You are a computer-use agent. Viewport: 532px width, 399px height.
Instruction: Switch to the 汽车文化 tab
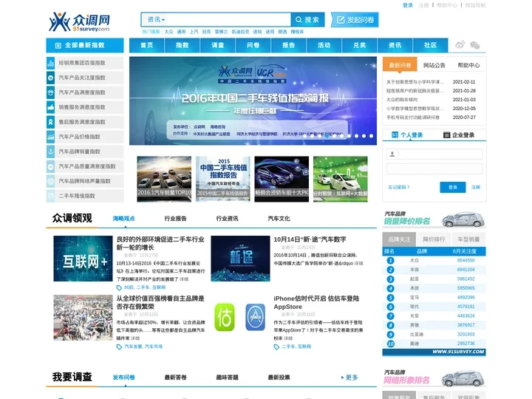pos(279,219)
